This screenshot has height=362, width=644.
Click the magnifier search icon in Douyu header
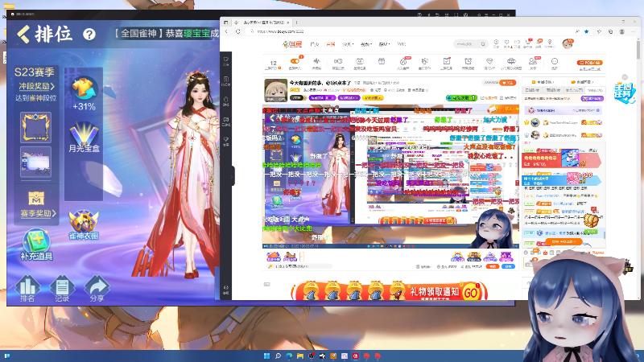pyautogui.click(x=483, y=44)
